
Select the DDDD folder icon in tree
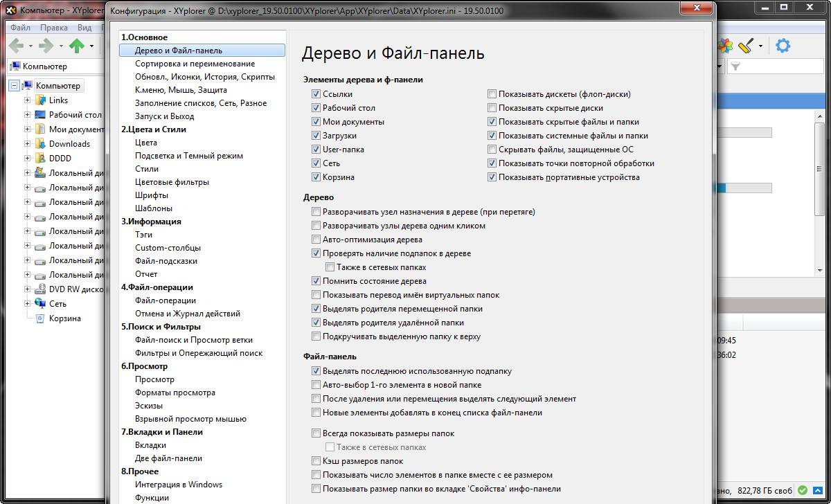point(41,159)
